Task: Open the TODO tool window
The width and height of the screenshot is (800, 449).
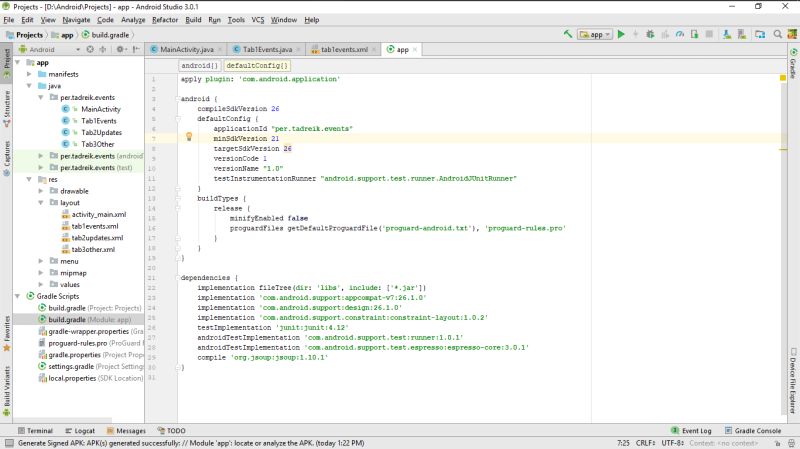Action: (x=171, y=431)
